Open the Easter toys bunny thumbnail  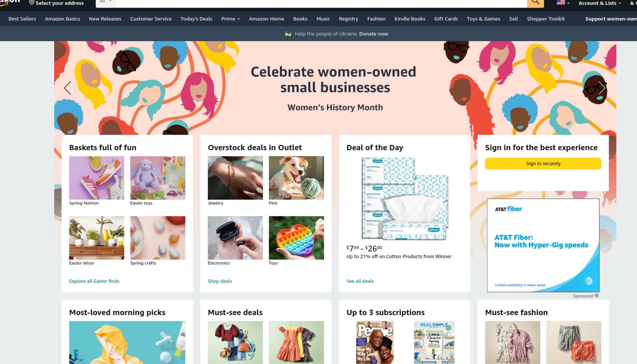[158, 178]
